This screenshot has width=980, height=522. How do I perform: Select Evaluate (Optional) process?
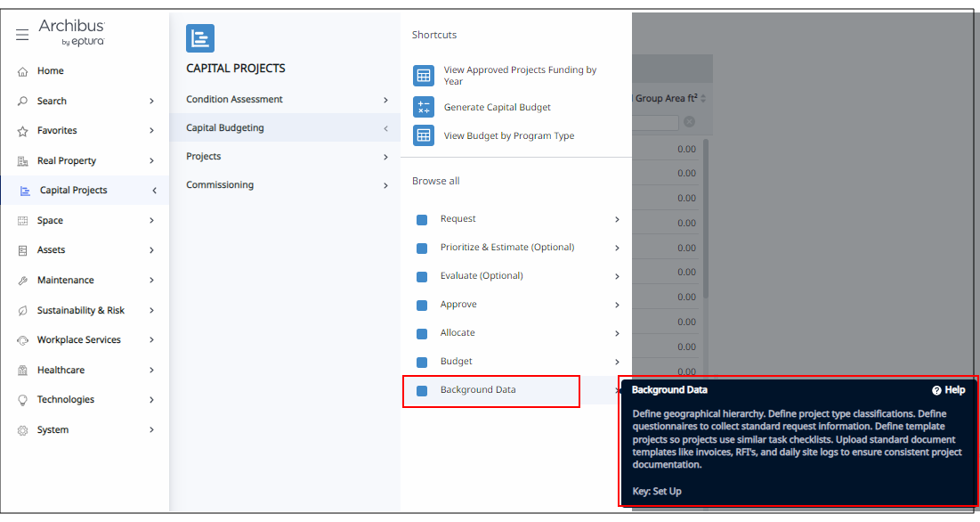point(482,275)
